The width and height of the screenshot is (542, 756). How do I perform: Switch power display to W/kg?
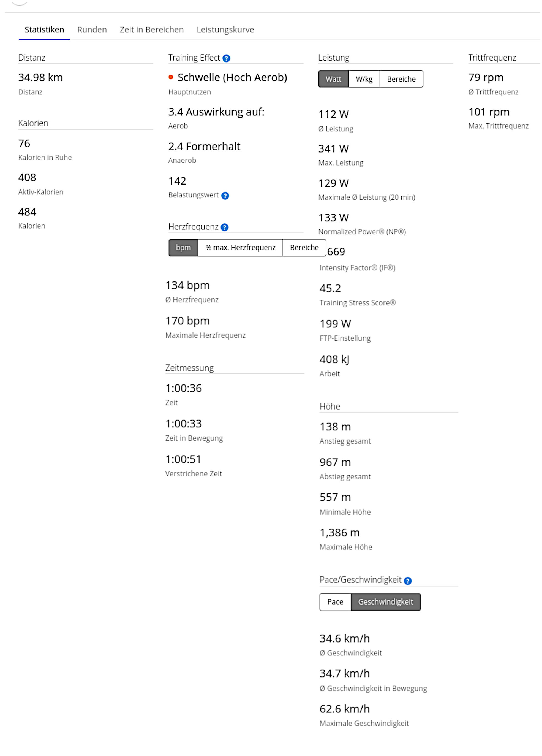point(364,79)
